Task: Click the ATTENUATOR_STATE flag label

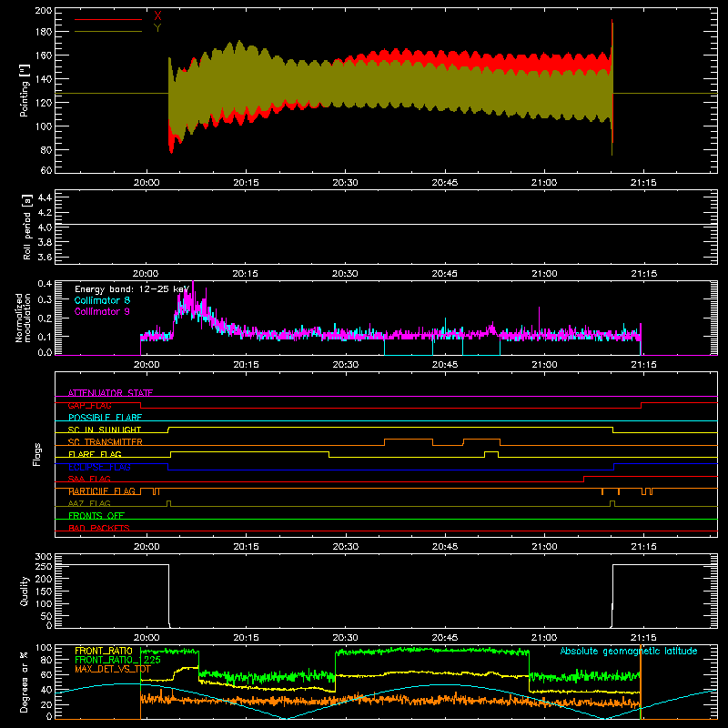Action: [x=110, y=393]
